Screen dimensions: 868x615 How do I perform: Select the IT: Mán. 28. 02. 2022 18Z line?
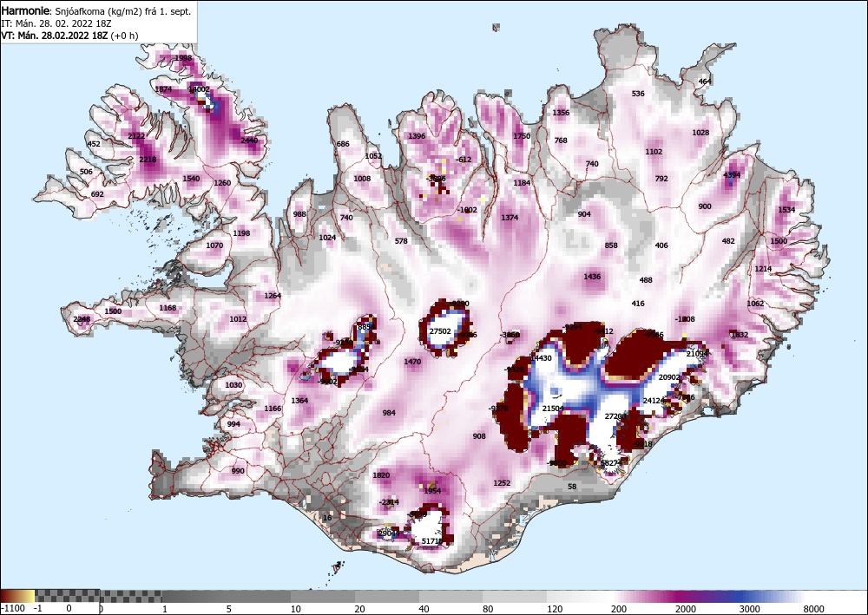tap(56, 23)
